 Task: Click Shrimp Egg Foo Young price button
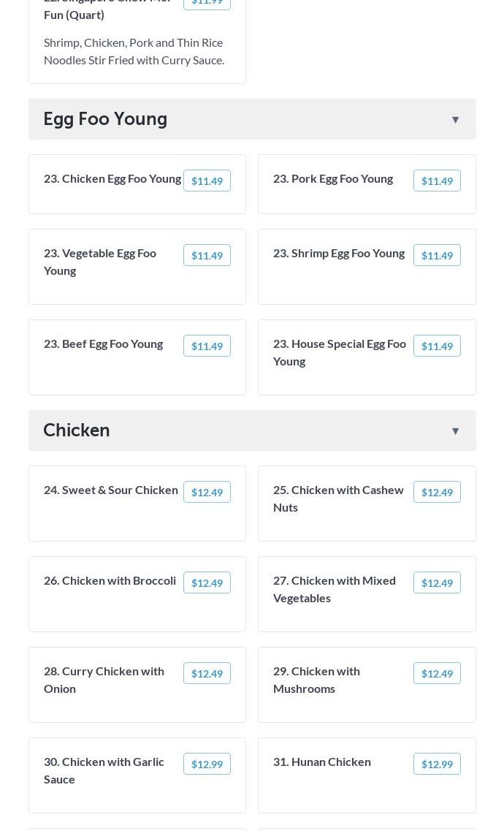tap(437, 256)
